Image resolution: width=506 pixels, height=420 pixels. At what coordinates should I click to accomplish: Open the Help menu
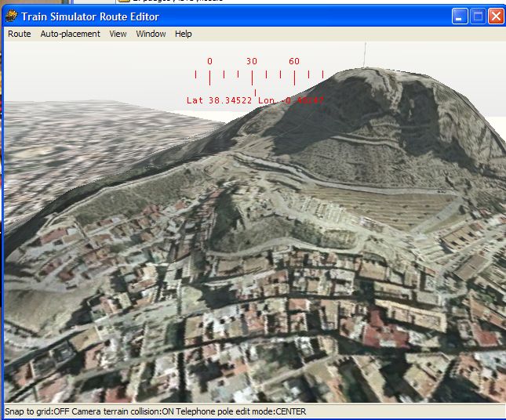pyautogui.click(x=183, y=34)
